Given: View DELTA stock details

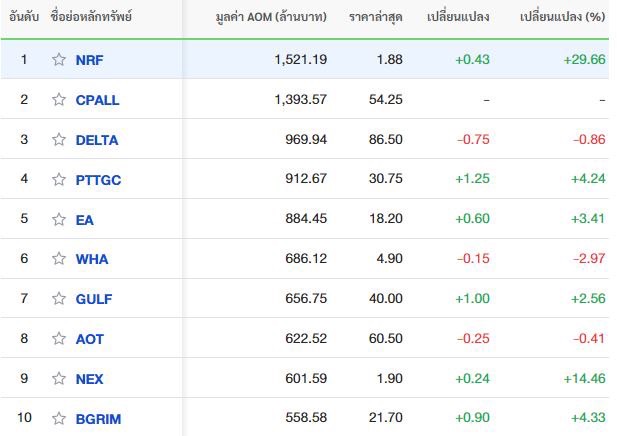Looking at the screenshot, I should pyautogui.click(x=97, y=140).
